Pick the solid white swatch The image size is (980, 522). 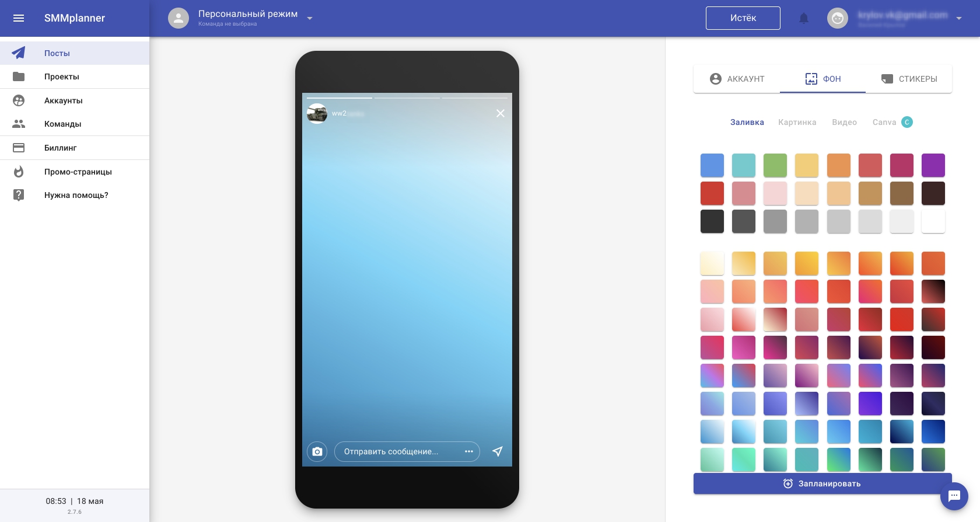[933, 221]
